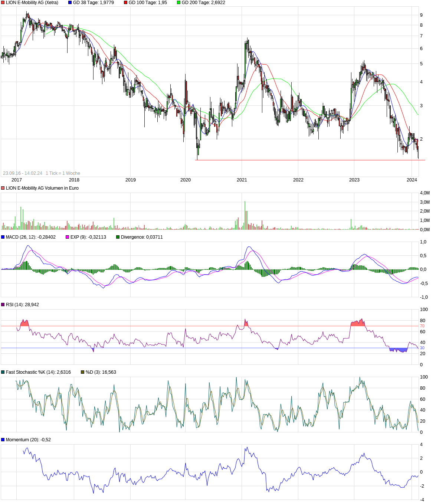Click the 2018 year label on the axis
This screenshot has width=436, height=504.
click(74, 180)
